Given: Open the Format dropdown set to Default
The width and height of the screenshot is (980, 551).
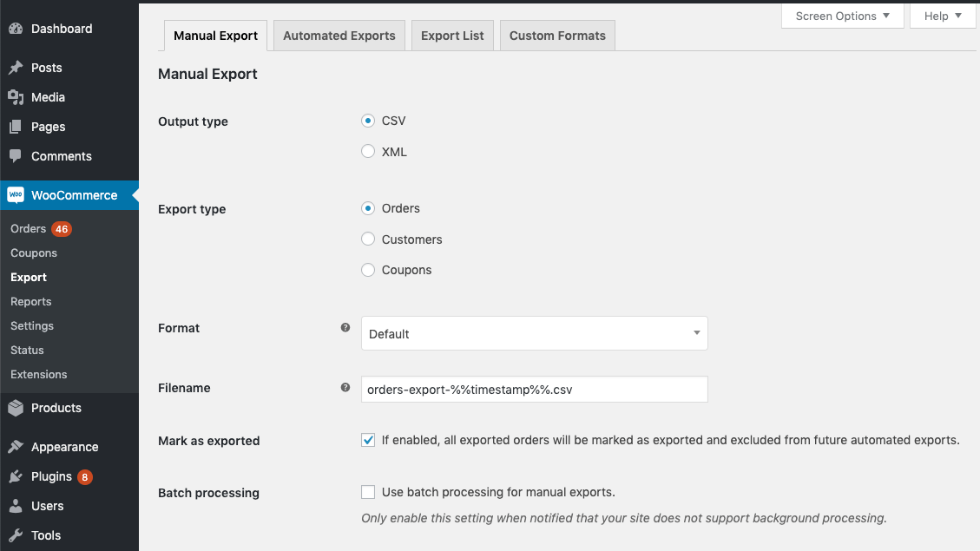Looking at the screenshot, I should 534,334.
